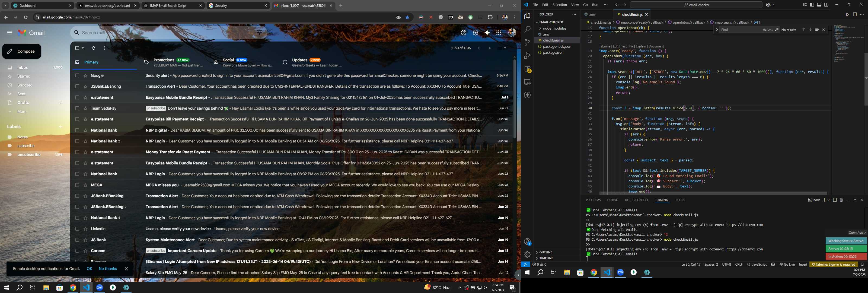Screen dimensions: 868x293
Task: Toggle Match Whole Word in Find widget
Action: (771, 30)
